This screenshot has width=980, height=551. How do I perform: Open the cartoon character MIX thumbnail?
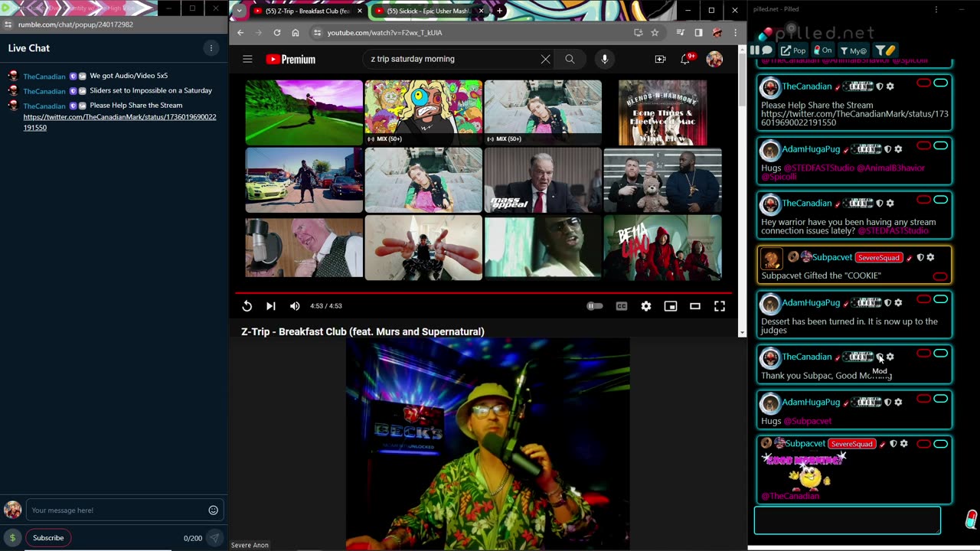click(x=423, y=112)
